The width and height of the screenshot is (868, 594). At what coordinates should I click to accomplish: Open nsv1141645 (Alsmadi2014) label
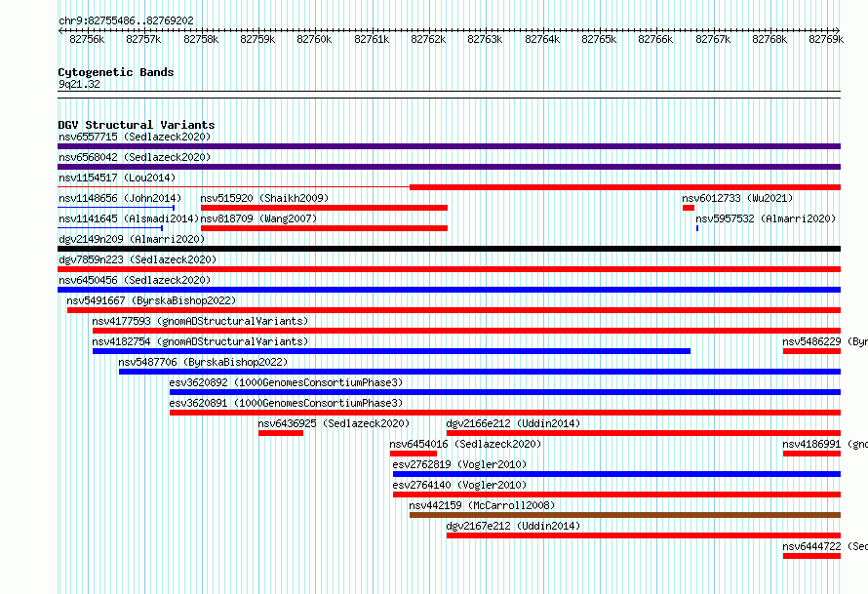point(129,218)
